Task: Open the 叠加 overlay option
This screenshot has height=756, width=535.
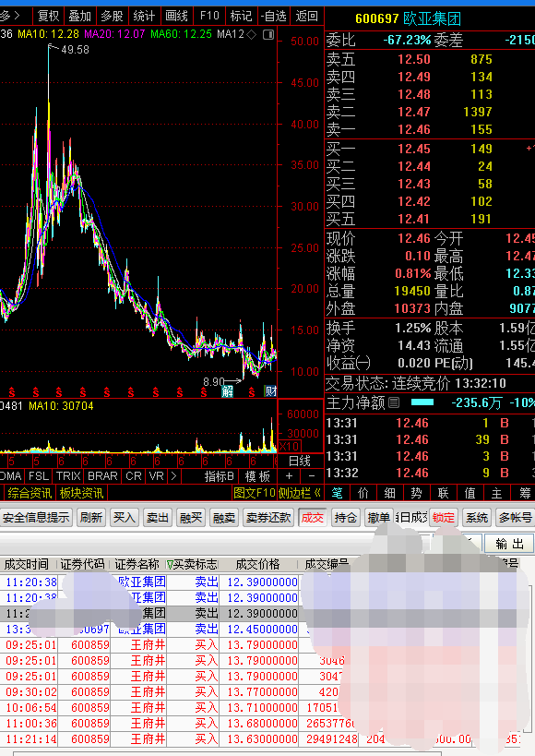Action: tap(80, 17)
